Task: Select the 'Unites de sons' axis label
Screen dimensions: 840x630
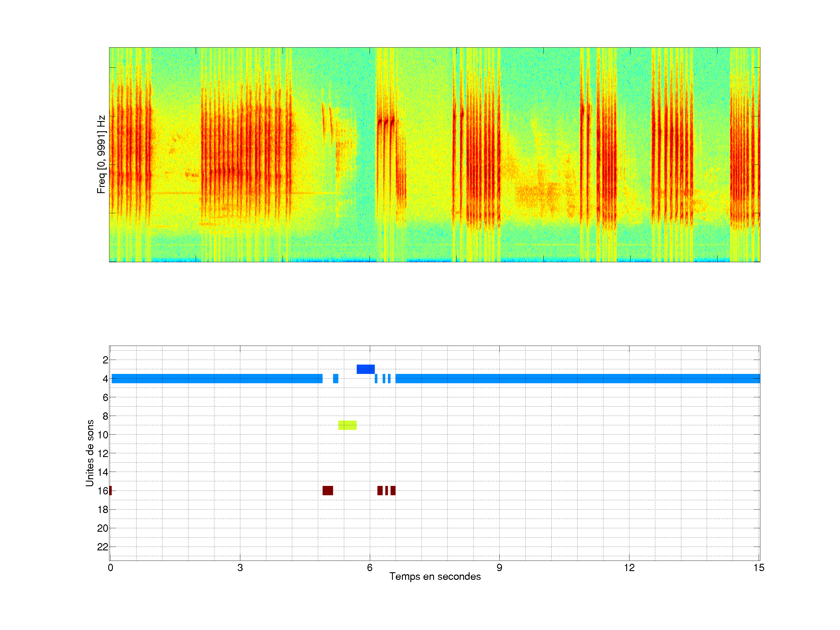Action: (x=90, y=453)
